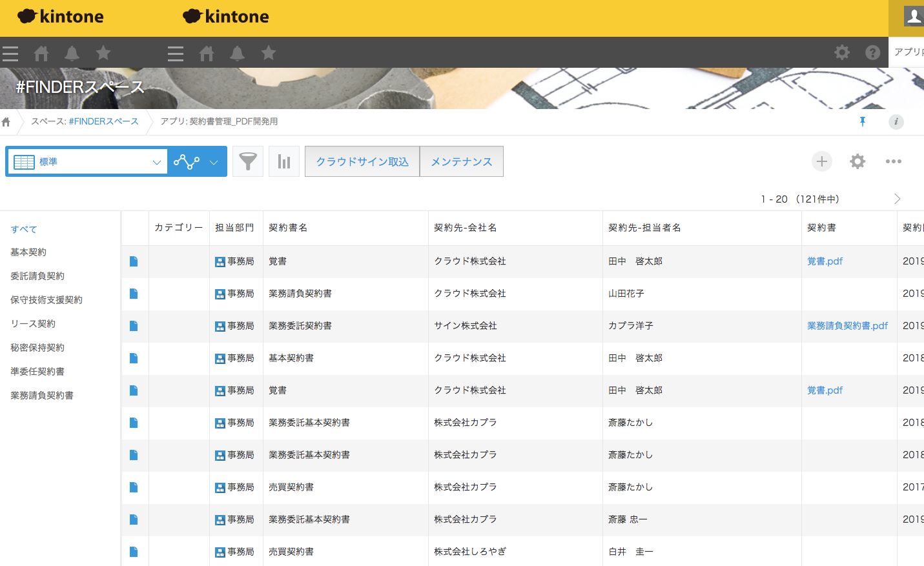Open the three-dot options menu
Screen dimensions: 924x566
click(894, 161)
